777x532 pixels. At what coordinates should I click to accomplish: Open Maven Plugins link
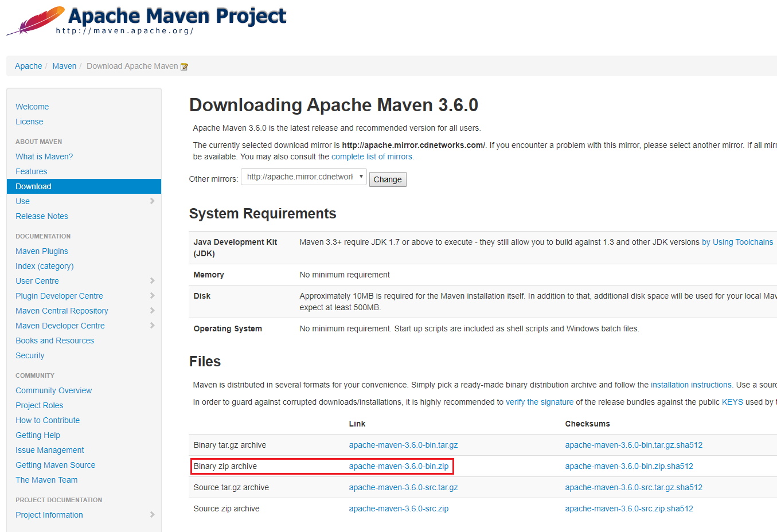(x=42, y=251)
